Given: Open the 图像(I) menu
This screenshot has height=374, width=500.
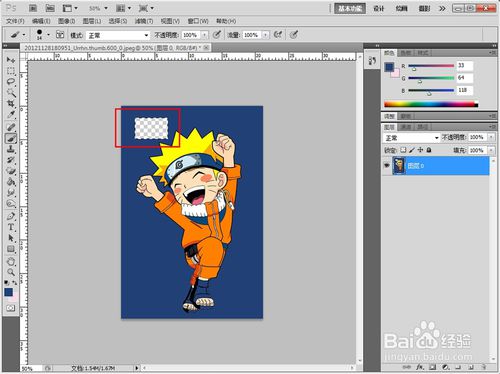Looking at the screenshot, I should pos(66,21).
